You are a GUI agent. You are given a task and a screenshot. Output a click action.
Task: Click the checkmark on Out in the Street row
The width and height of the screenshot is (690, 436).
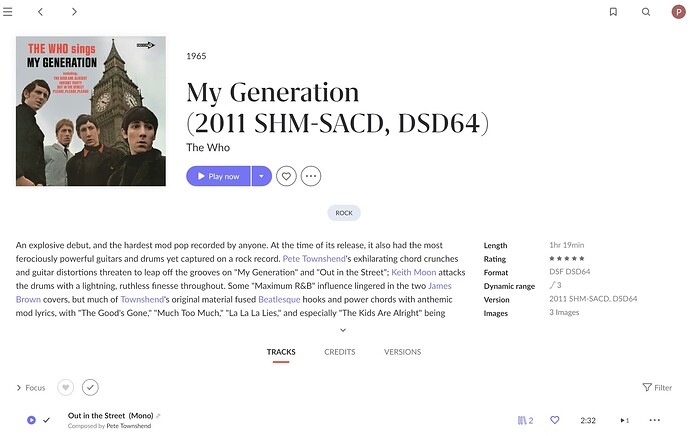(46, 420)
